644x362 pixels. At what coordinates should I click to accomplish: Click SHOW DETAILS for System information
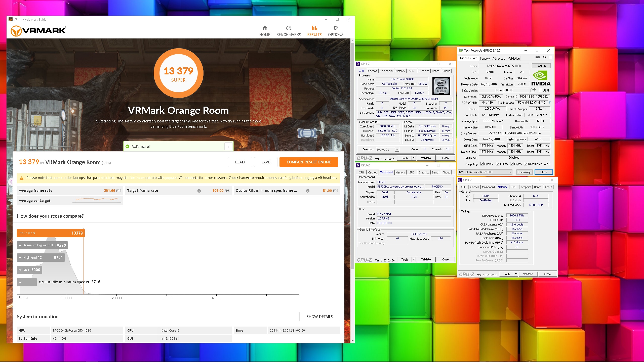pos(319,317)
